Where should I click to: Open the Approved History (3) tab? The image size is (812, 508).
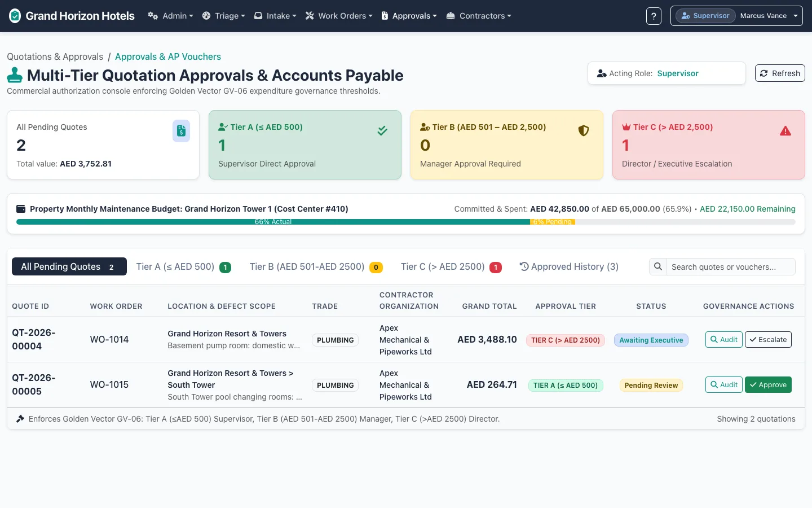tap(569, 266)
